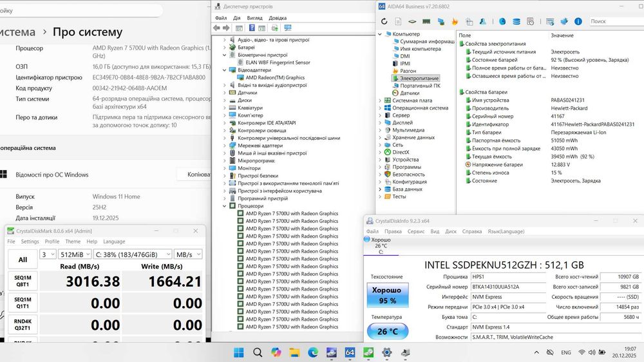Open Theme menu in CrystalDiskMark
The width and height of the screenshot is (644, 362).
(73, 242)
